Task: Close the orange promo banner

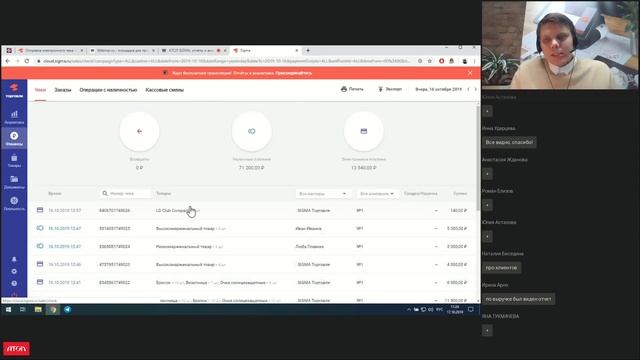Action: coord(470,73)
